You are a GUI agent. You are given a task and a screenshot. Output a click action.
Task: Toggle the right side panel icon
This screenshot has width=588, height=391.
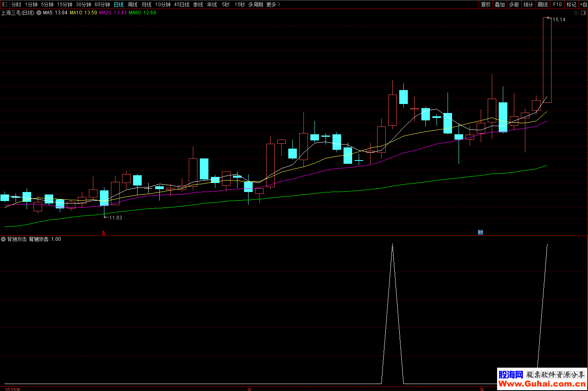pyautogui.click(x=584, y=13)
